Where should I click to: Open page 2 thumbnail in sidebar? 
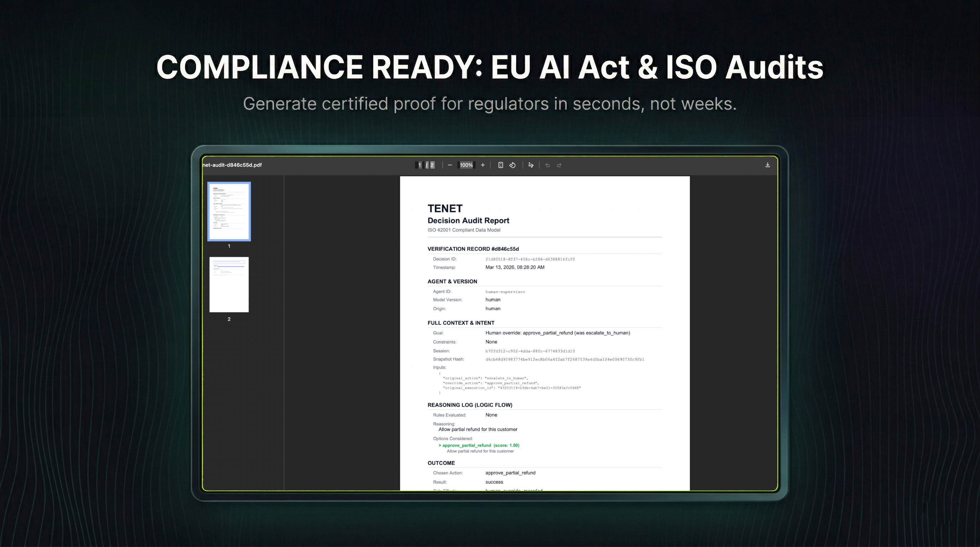(229, 285)
